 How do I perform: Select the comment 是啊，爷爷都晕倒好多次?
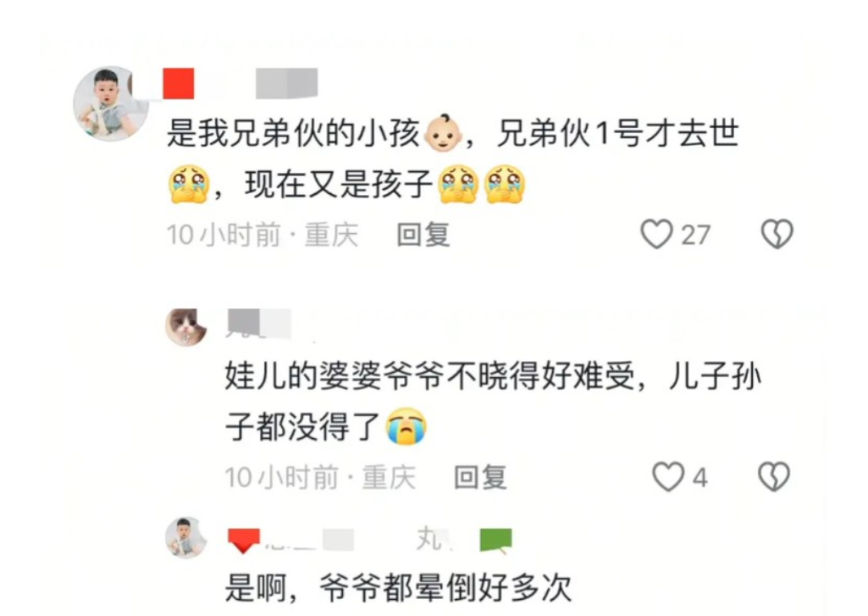pyautogui.click(x=398, y=588)
